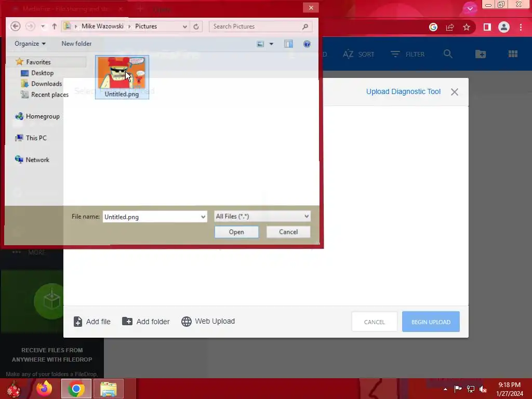This screenshot has width=532, height=399.
Task: Click the MediaFire search icon
Action: (x=448, y=54)
